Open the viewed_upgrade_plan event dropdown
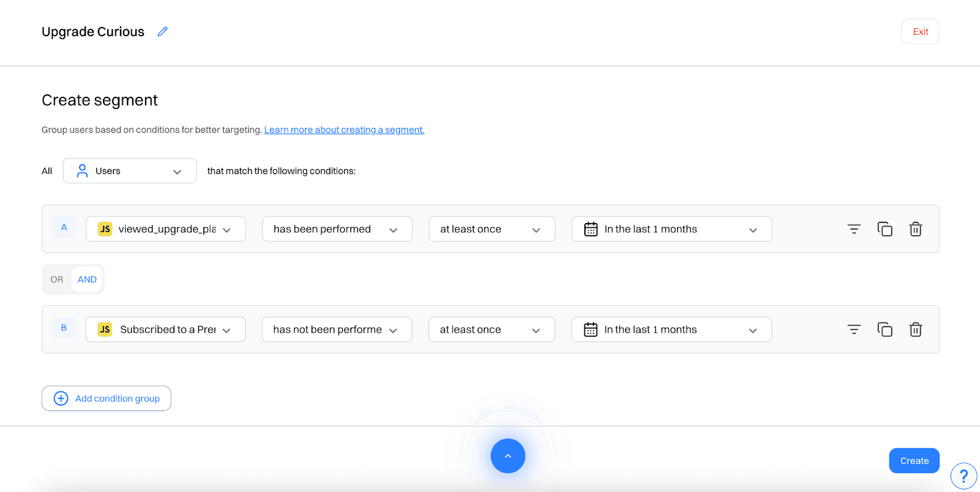This screenshot has height=492, width=980. coord(165,229)
